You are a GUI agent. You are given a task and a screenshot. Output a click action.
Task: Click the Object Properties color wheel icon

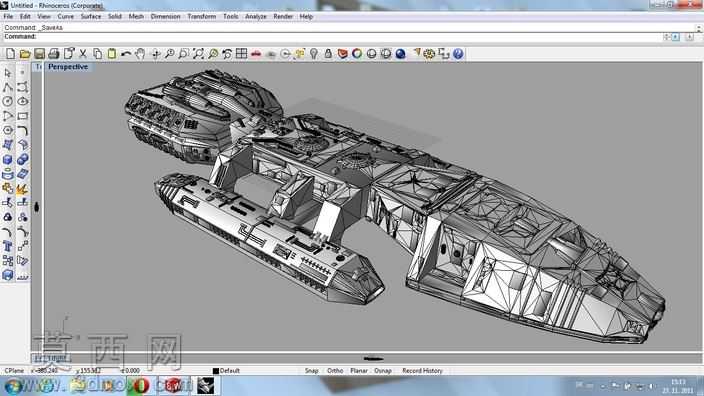357,54
